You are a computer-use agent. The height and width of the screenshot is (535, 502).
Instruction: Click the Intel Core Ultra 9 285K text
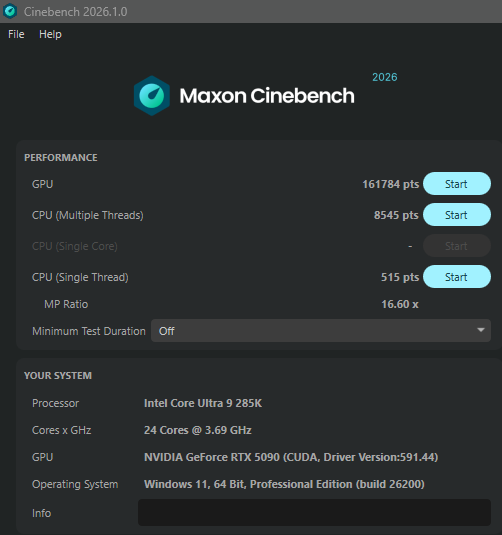coord(203,403)
